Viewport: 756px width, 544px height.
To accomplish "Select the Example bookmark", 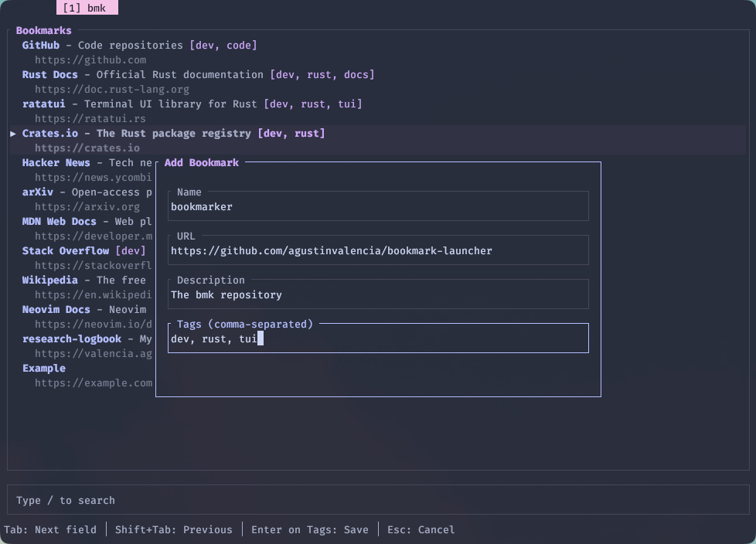I will click(44, 369).
